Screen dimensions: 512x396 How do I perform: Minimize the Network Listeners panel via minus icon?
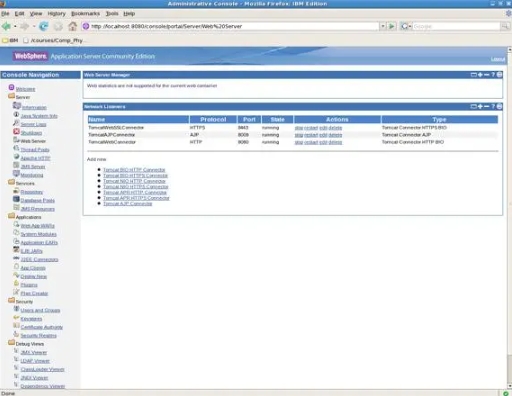(x=487, y=106)
